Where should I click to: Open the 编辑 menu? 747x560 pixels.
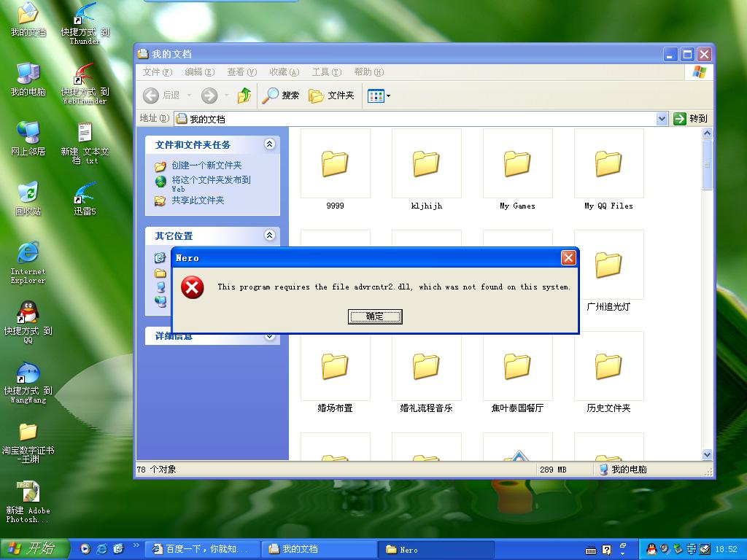coord(200,72)
